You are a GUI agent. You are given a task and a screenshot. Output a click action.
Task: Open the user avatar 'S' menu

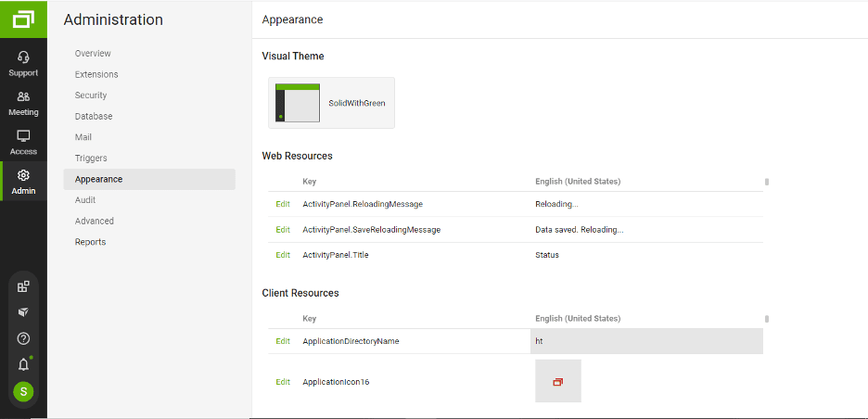pos(23,391)
